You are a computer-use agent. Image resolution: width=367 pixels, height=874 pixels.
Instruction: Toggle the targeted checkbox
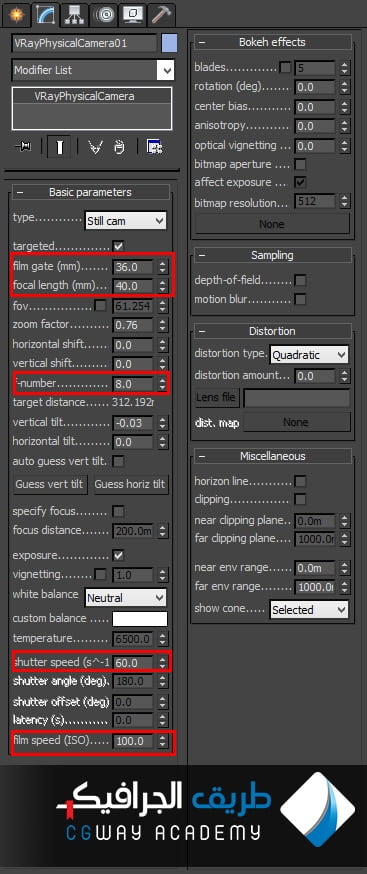118,246
